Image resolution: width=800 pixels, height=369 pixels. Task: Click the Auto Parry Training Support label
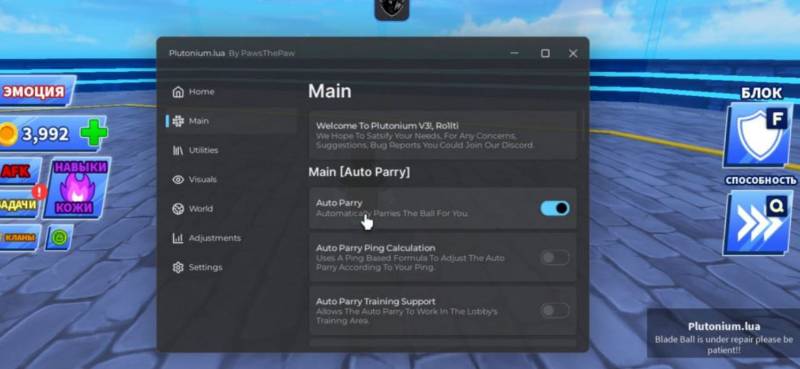point(376,301)
